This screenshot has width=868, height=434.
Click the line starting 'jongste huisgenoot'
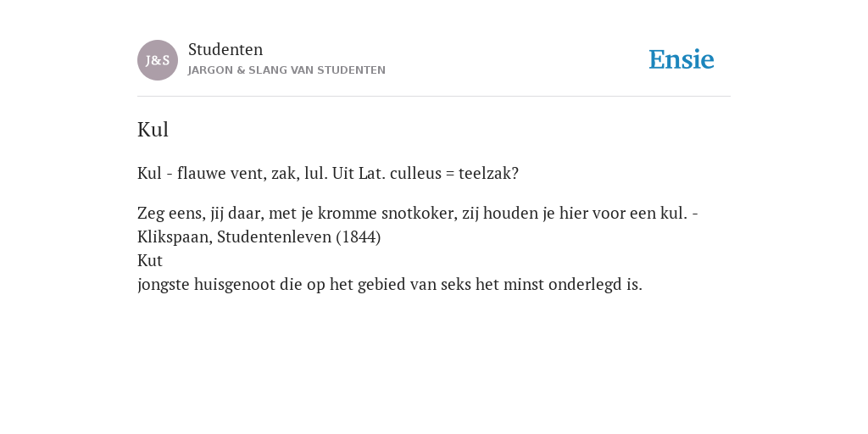pos(390,285)
